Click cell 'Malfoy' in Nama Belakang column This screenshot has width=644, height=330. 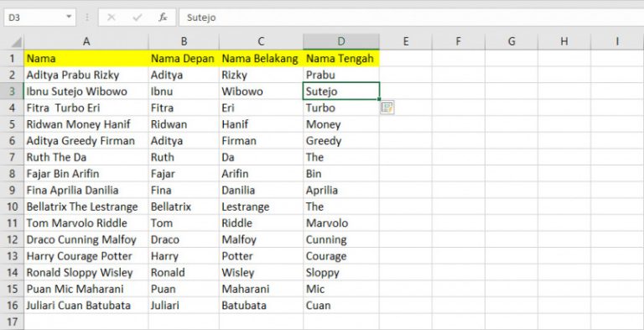pyautogui.click(x=262, y=239)
